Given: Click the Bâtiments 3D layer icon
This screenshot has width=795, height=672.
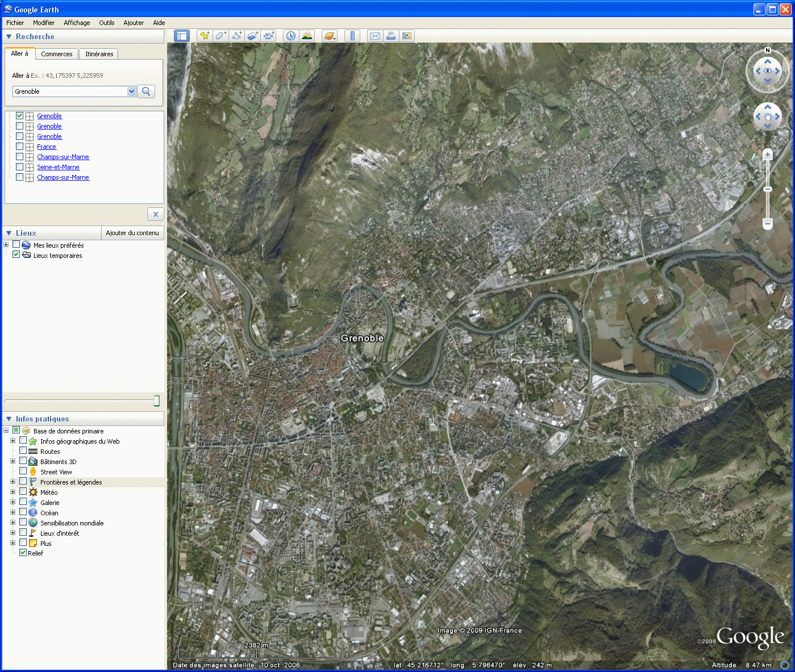Looking at the screenshot, I should point(33,461).
